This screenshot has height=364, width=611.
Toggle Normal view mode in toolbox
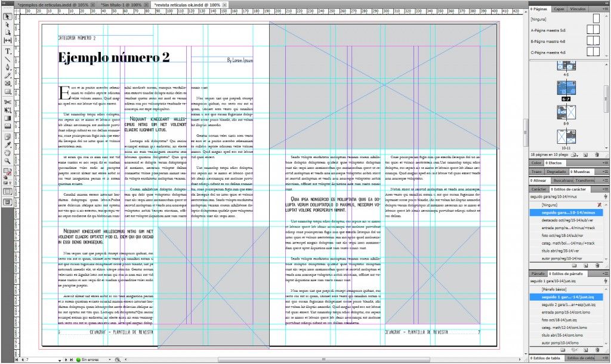[x=7, y=192]
